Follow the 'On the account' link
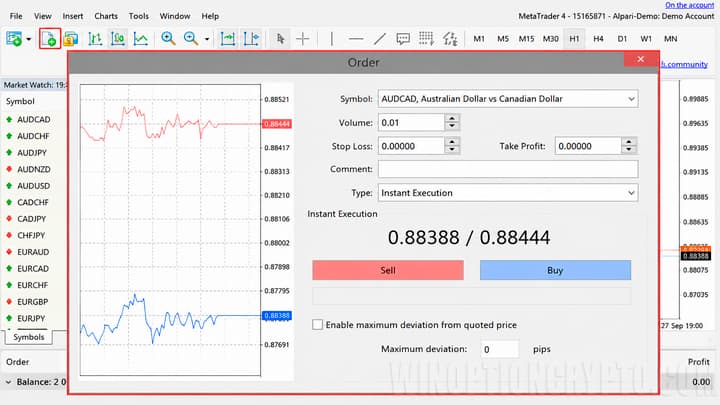The image size is (720, 405). 690,5
